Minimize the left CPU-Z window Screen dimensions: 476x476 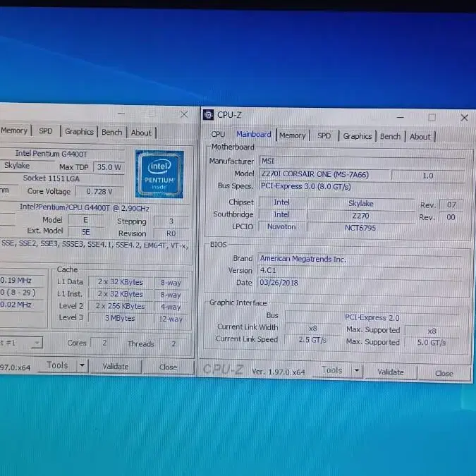[x=121, y=114]
